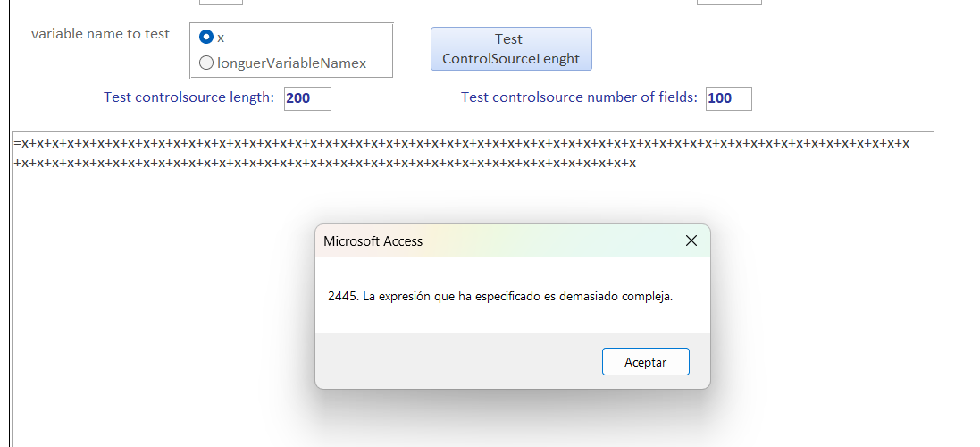
Task: Click the "Test controlsource length:" label
Action: click(x=188, y=97)
